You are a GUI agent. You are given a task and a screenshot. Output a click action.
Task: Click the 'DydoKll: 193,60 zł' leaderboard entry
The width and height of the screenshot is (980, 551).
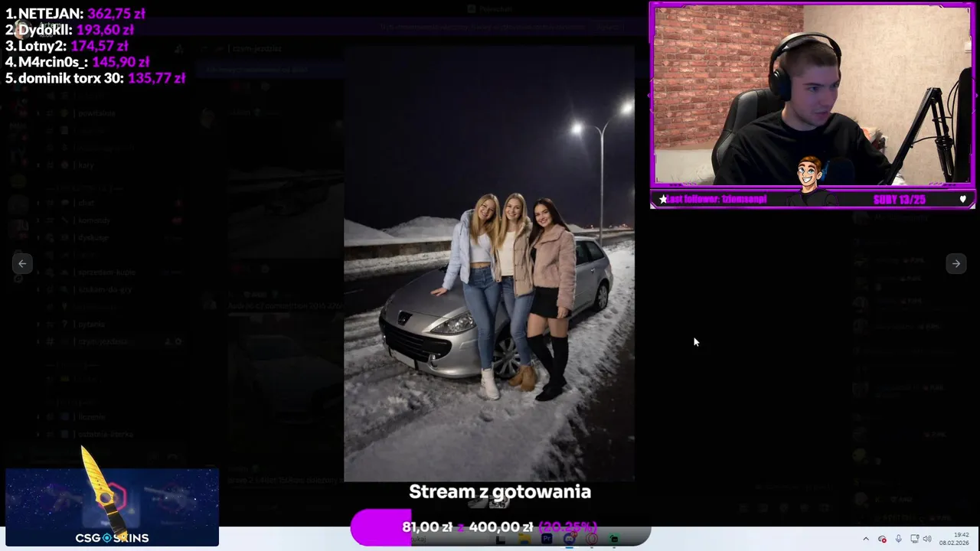[70, 30]
